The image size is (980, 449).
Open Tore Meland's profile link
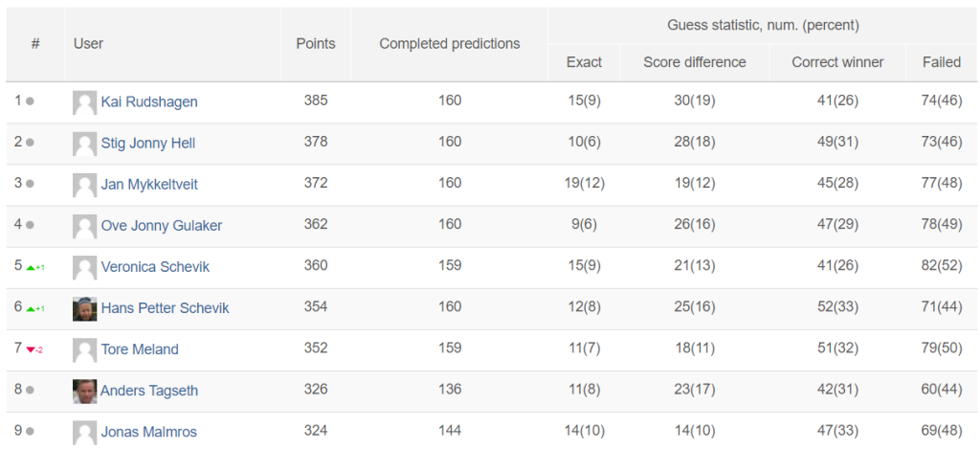tap(140, 349)
